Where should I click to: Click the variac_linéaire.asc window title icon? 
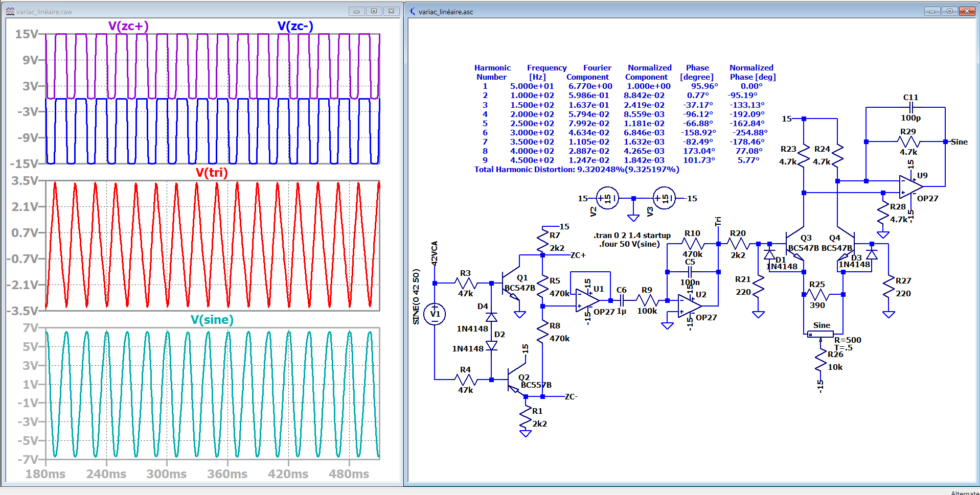tap(413, 11)
